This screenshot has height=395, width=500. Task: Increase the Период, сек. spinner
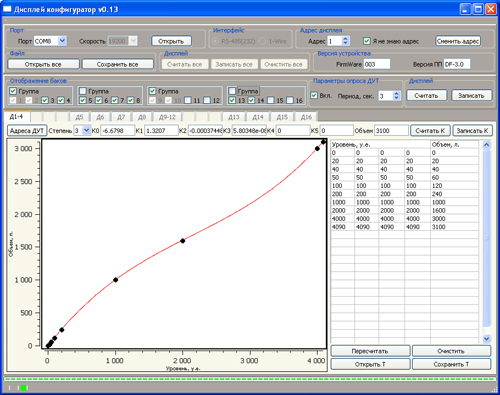click(396, 93)
